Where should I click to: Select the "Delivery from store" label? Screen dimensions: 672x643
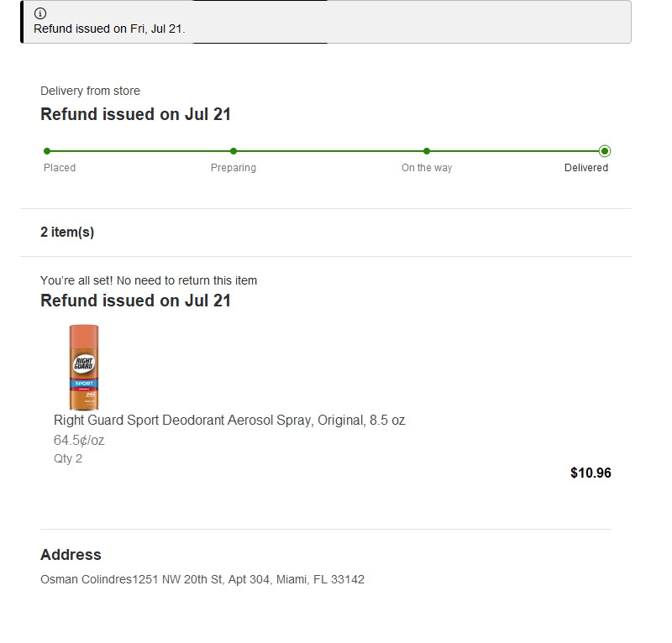90,91
